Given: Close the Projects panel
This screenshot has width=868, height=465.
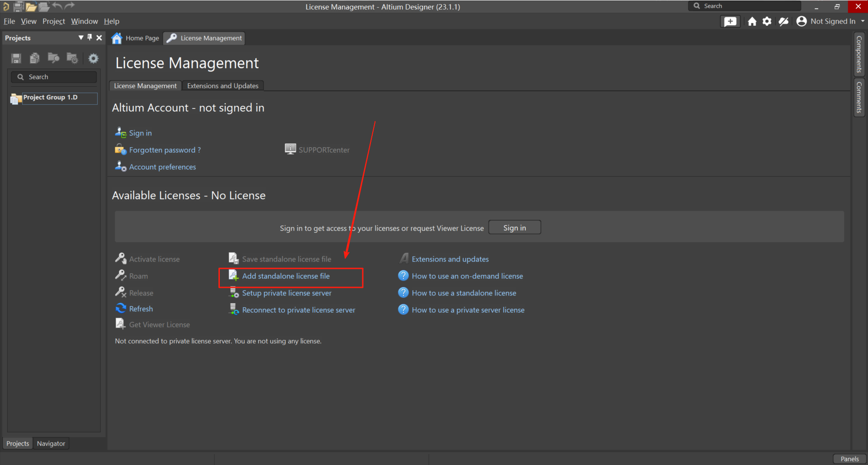Looking at the screenshot, I should click(99, 38).
